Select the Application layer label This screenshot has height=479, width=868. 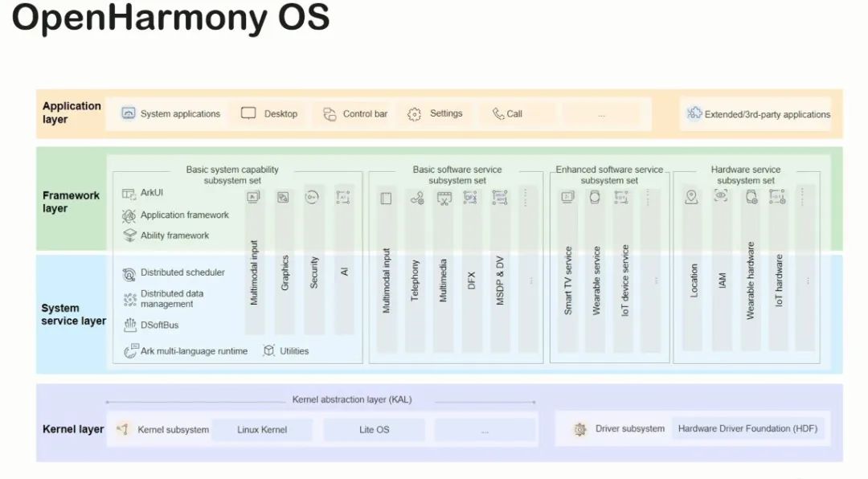pos(72,113)
